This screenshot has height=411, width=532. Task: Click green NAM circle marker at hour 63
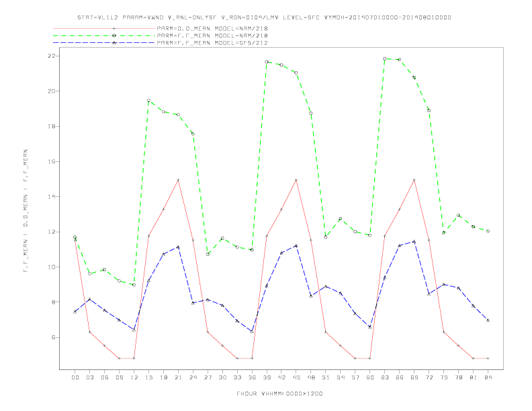385,58
